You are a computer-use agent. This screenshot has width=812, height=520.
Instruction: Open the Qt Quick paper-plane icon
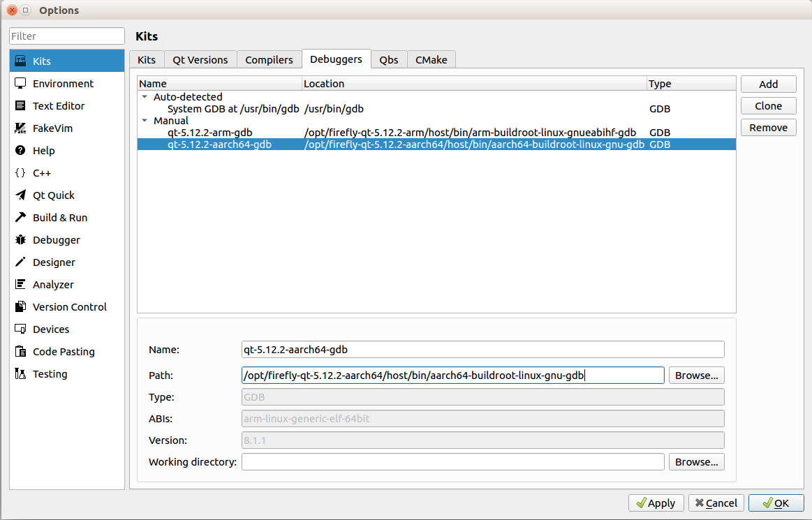point(20,195)
